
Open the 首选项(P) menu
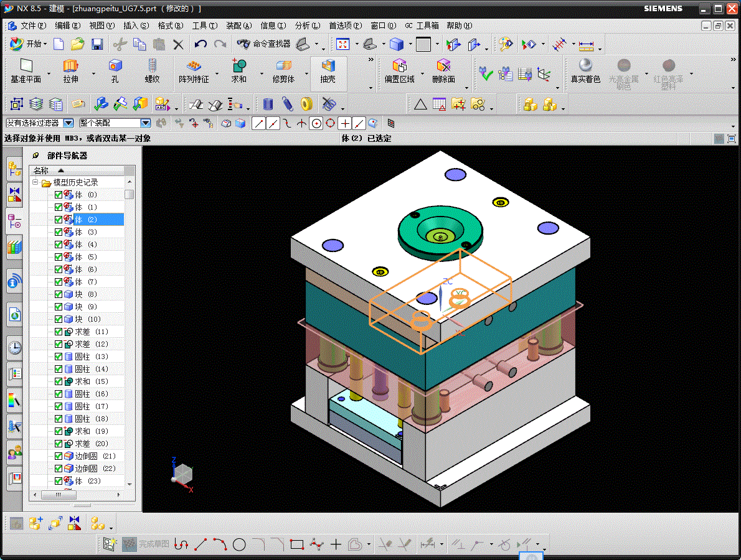click(x=346, y=26)
